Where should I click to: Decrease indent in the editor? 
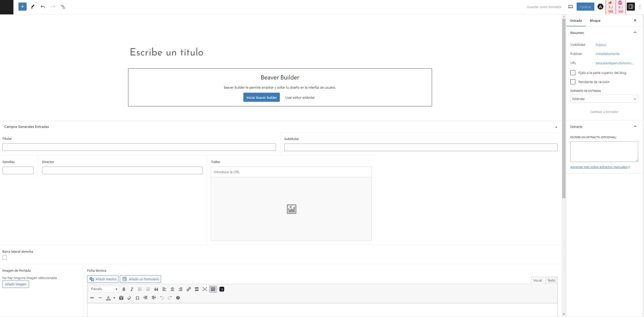145,298
